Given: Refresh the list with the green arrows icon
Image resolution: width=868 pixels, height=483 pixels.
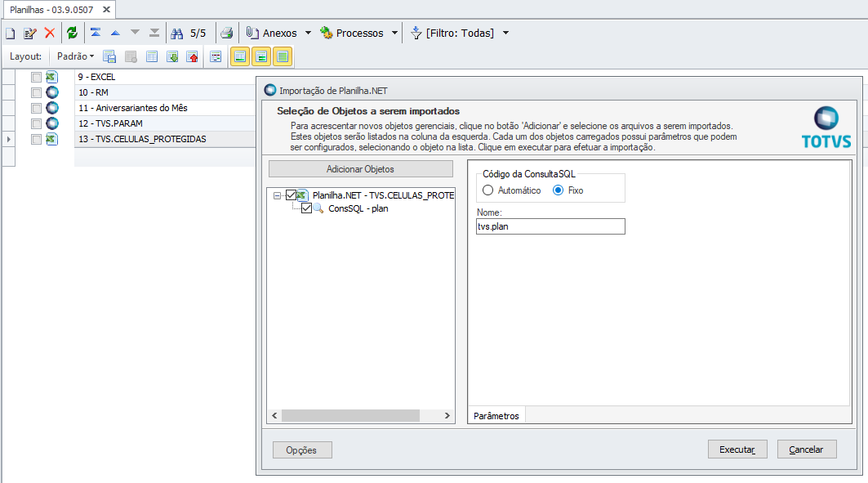Looking at the screenshot, I should [72, 34].
